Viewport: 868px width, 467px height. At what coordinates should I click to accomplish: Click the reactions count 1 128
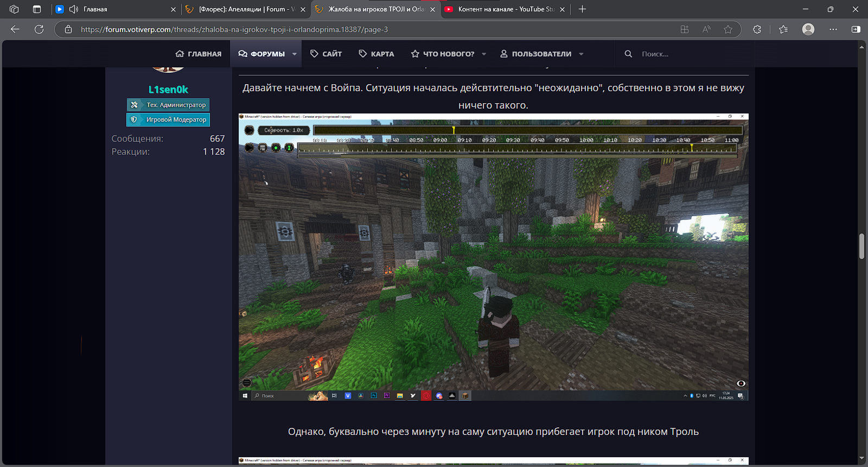214,152
